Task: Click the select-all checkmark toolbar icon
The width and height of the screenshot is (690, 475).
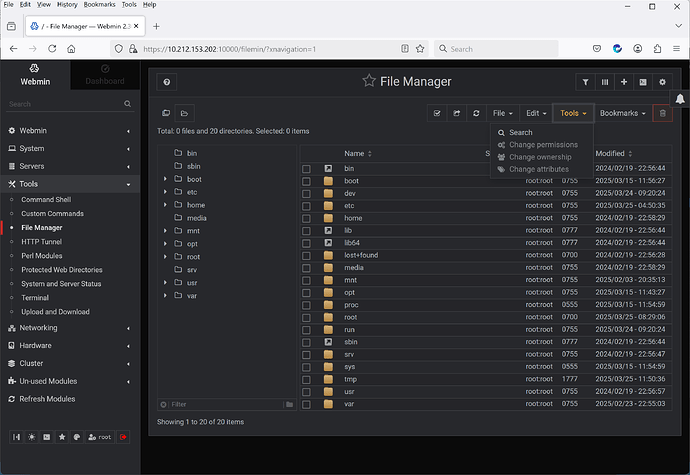Action: (437, 113)
